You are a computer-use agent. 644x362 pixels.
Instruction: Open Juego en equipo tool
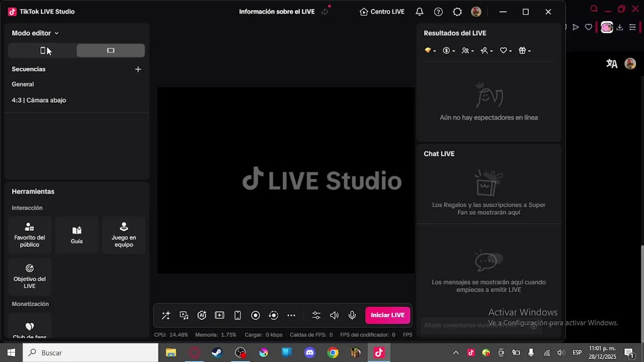124,235
